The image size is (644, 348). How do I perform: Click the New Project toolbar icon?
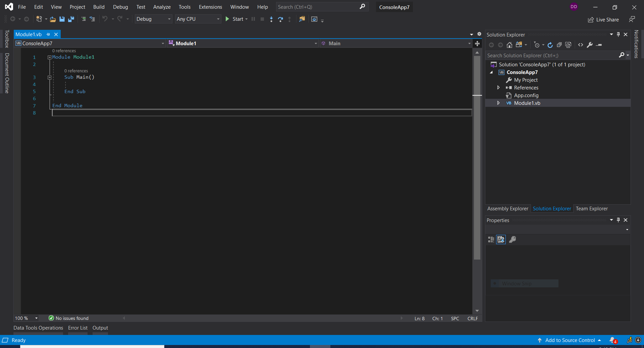(x=39, y=19)
